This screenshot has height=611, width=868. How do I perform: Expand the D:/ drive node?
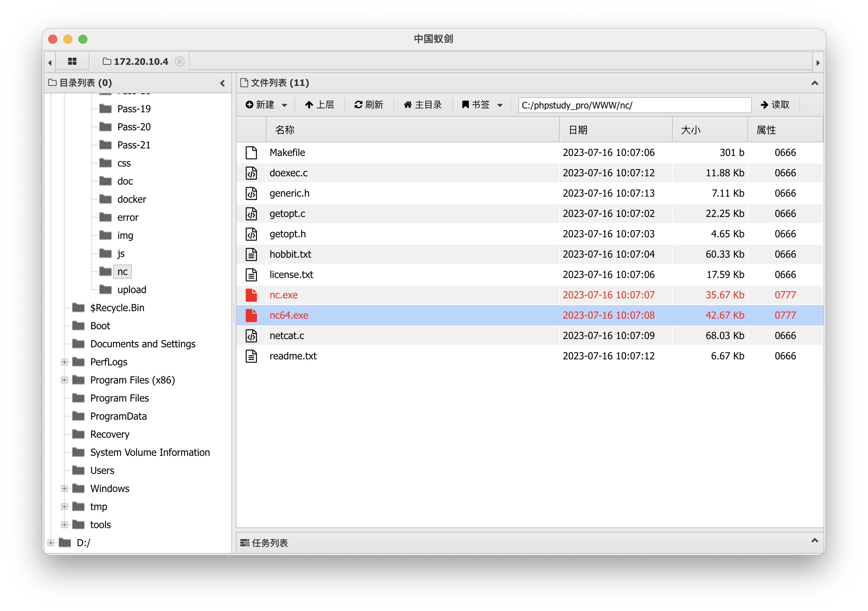pos(50,543)
